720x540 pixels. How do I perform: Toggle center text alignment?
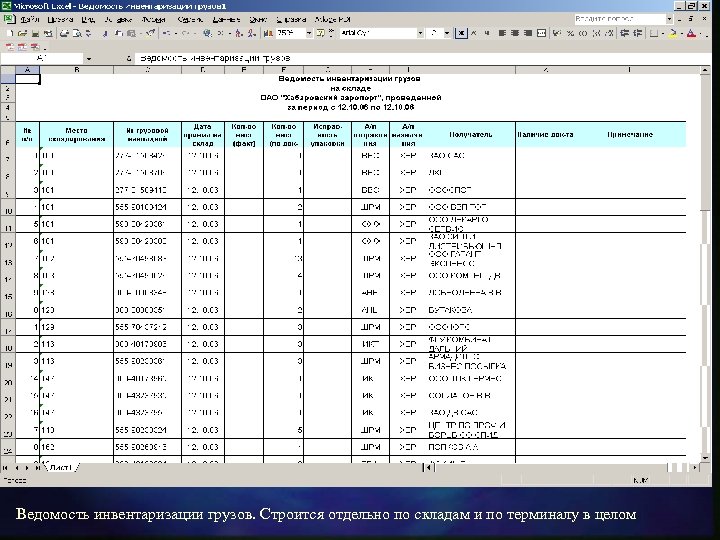tap(515, 33)
